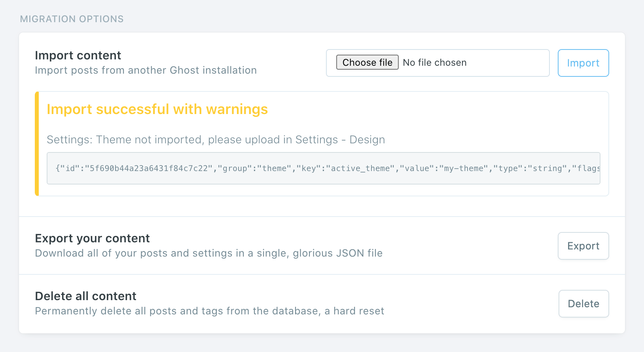Click the 'No file chosen' text
The image size is (644, 352).
click(434, 63)
